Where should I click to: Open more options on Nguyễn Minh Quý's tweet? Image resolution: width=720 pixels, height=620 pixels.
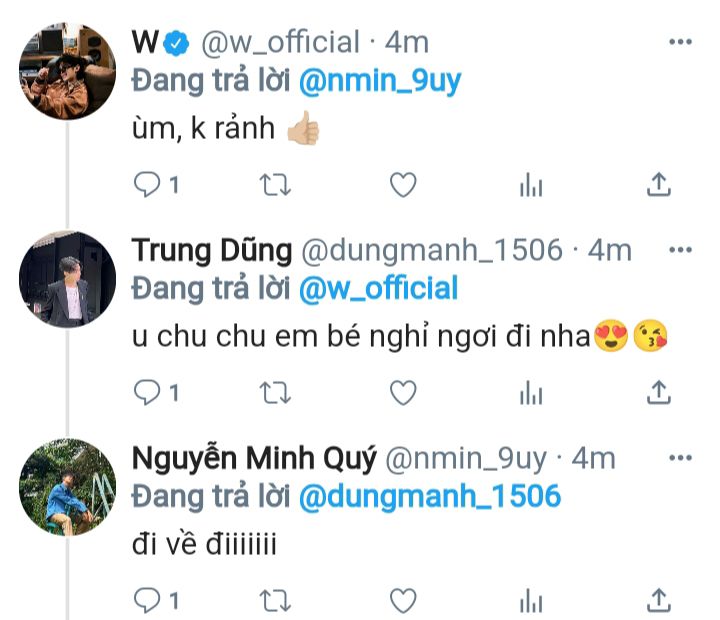(x=680, y=458)
